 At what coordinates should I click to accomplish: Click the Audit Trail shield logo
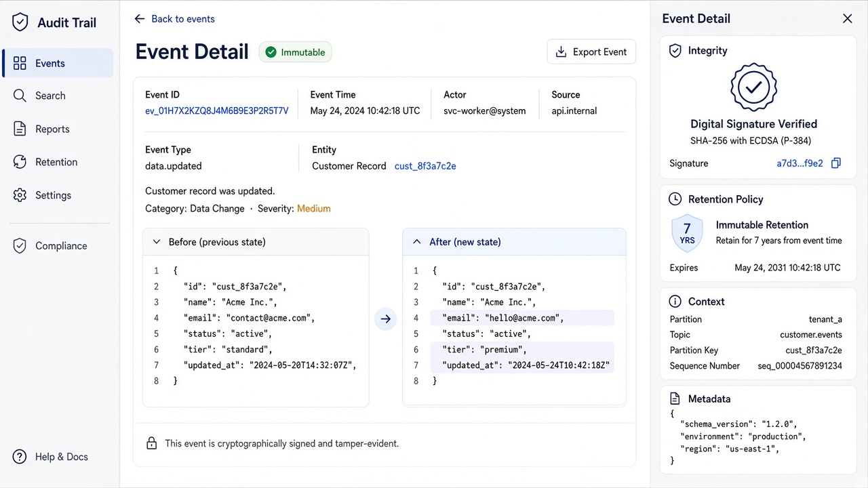tap(20, 22)
